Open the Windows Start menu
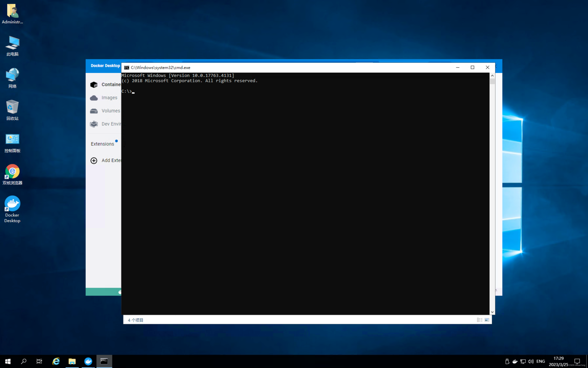 pos(8,361)
